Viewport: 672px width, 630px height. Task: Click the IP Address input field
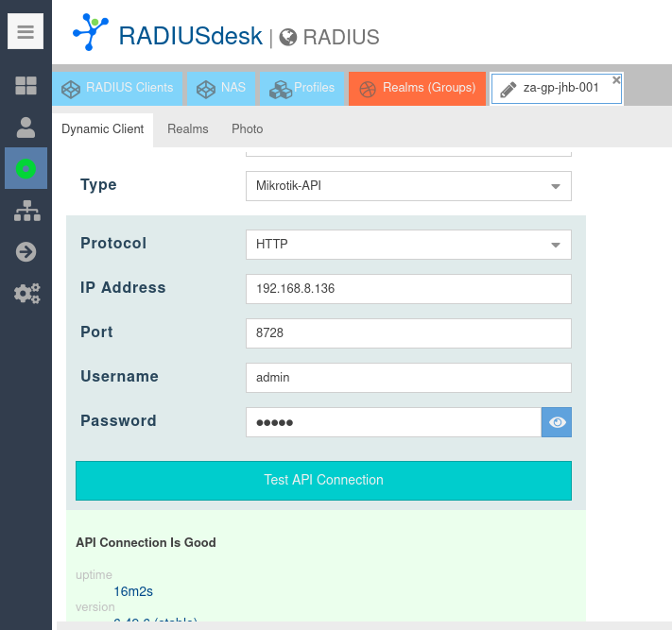(x=408, y=289)
